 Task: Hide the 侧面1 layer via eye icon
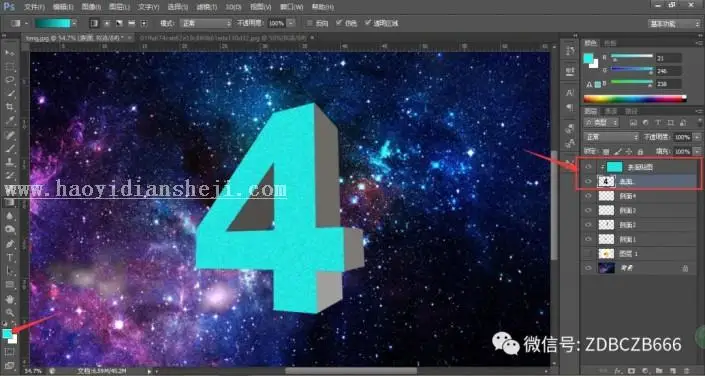coord(588,239)
